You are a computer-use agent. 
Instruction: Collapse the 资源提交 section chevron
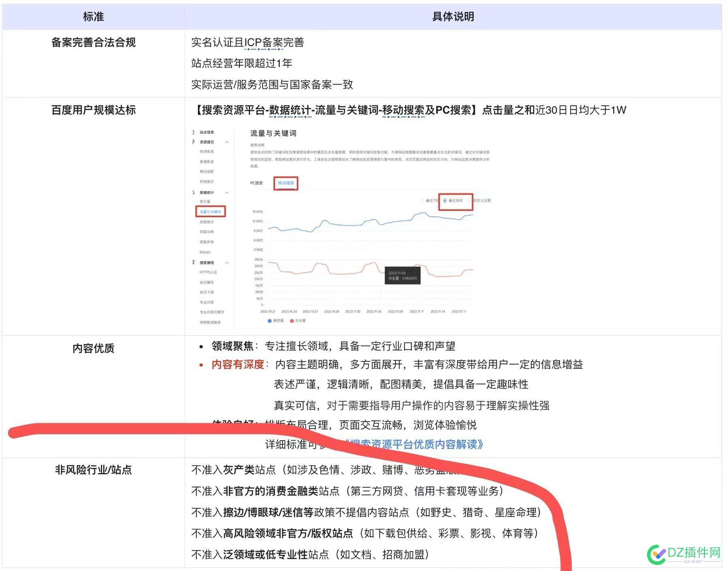[227, 142]
